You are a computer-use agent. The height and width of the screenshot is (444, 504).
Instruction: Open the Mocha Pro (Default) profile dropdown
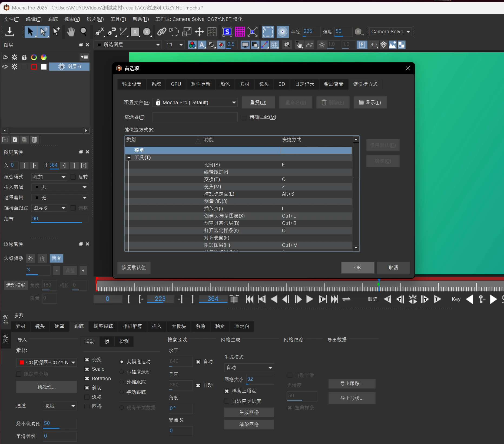coord(195,102)
